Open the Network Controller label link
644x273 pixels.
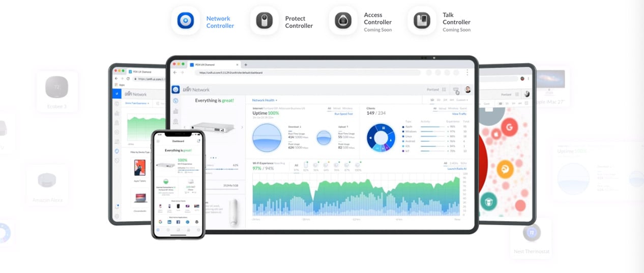point(220,22)
